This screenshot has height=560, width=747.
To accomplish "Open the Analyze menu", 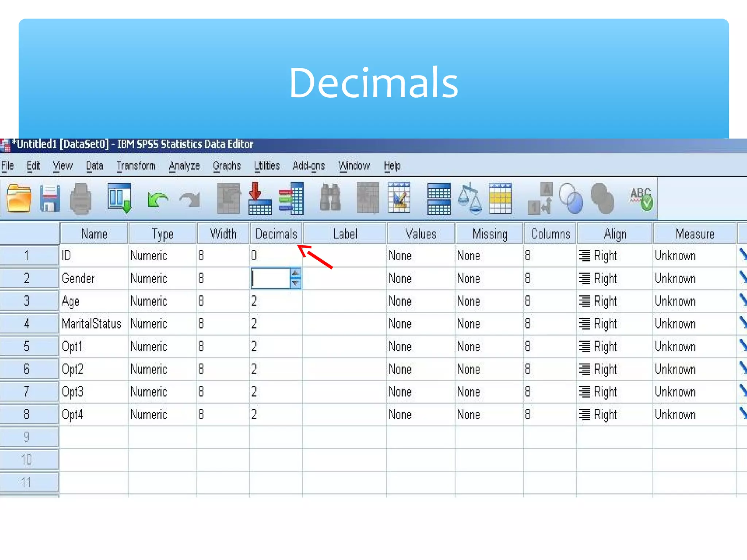I will point(184,166).
